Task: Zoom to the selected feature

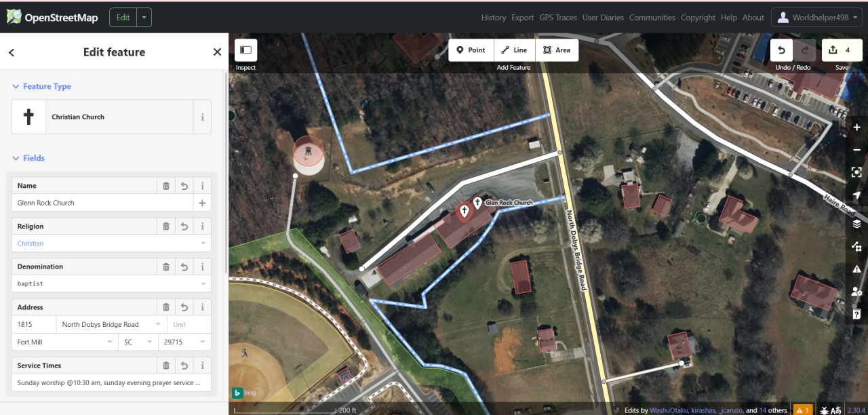Action: point(856,172)
